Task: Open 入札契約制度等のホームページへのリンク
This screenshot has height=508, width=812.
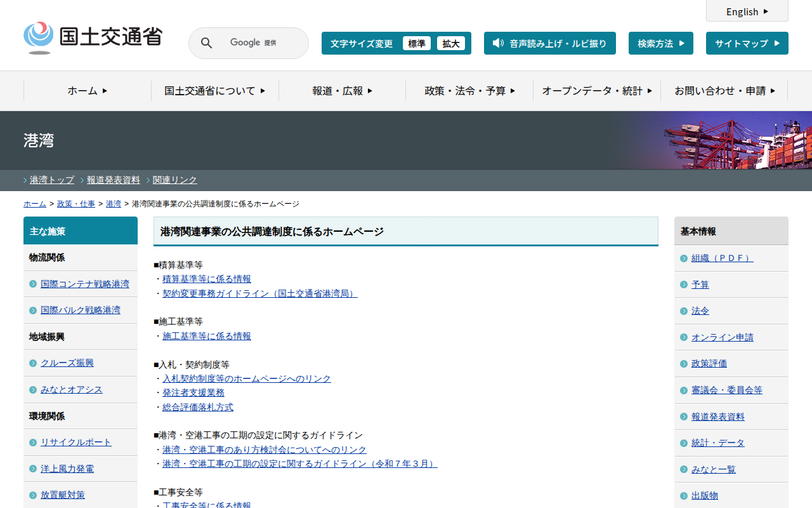Action: point(247,378)
